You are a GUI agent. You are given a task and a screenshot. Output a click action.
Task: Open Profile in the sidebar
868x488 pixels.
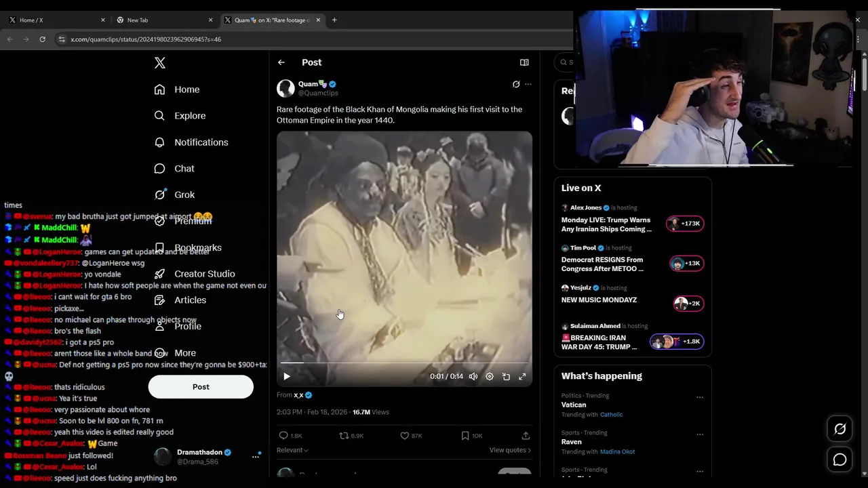178,327
